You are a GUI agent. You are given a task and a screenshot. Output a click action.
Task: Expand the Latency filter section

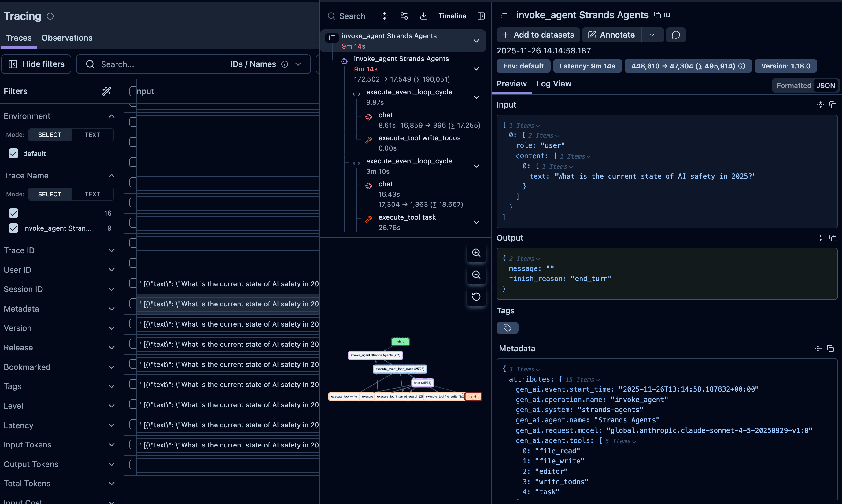coord(111,425)
